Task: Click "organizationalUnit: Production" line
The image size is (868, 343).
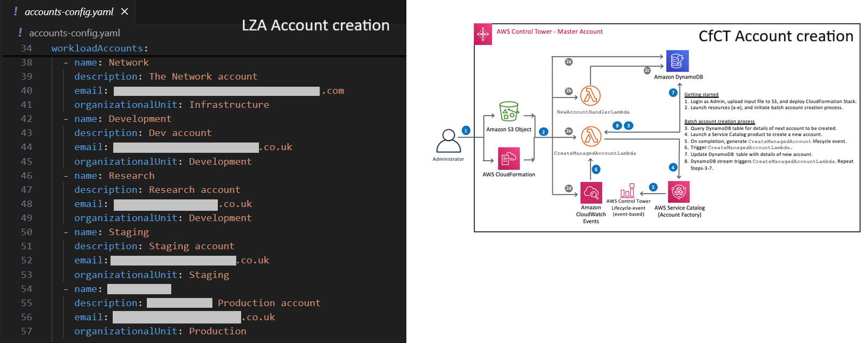Action: click(x=160, y=331)
